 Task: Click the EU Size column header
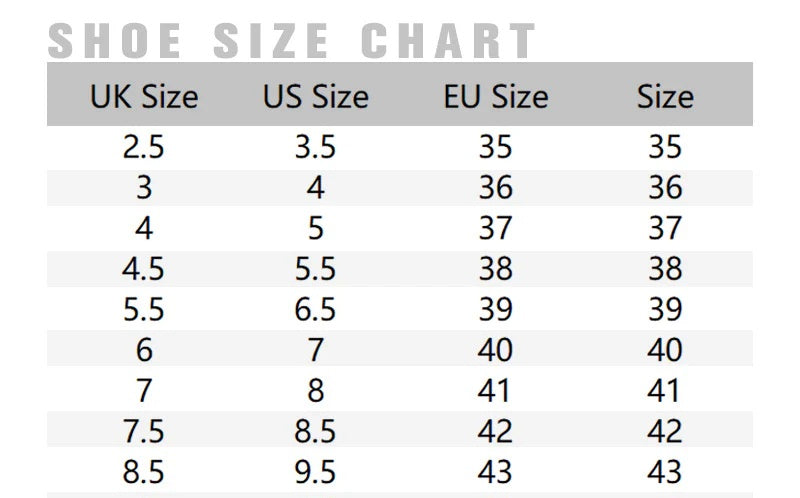tap(495, 97)
